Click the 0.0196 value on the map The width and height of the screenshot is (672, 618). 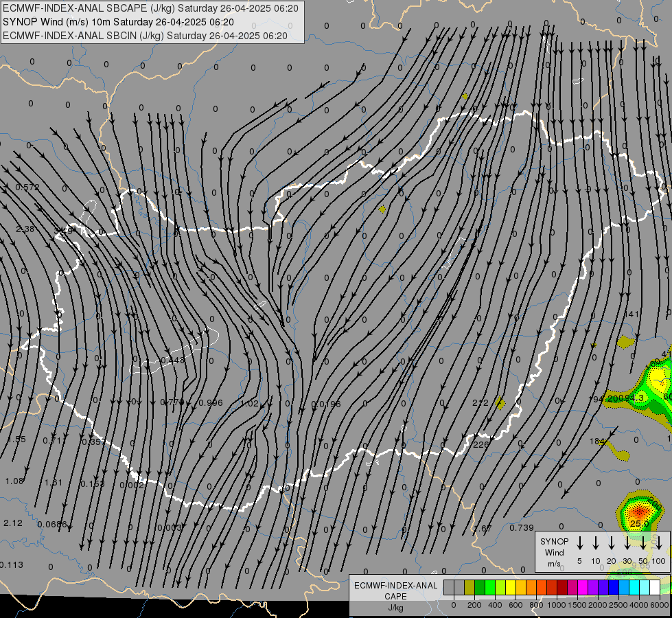click(x=326, y=404)
